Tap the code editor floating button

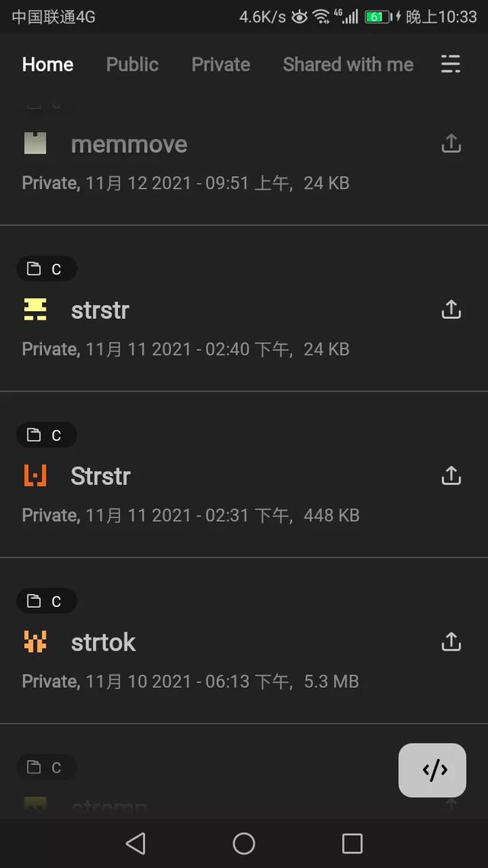432,770
